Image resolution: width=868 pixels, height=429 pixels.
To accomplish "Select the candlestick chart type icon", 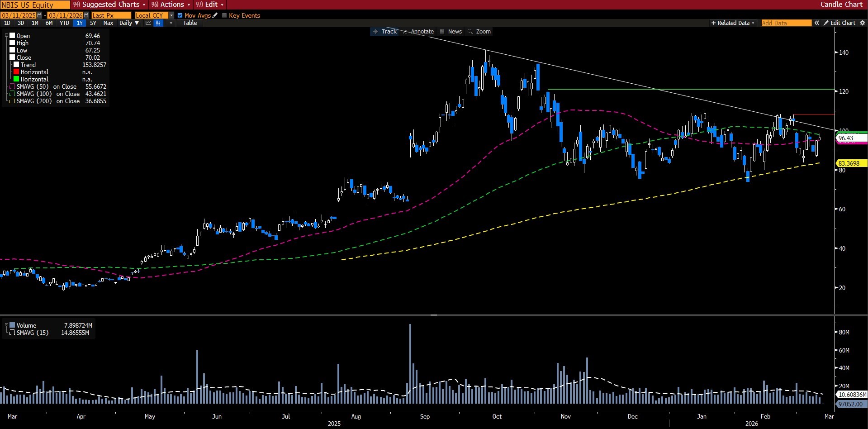I will (158, 23).
